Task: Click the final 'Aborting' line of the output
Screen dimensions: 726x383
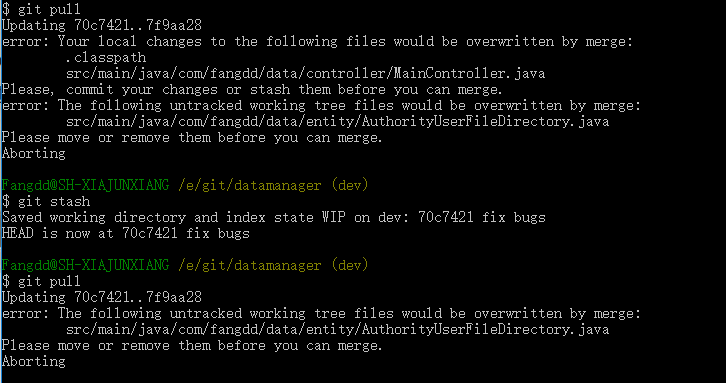Action: coord(34,361)
